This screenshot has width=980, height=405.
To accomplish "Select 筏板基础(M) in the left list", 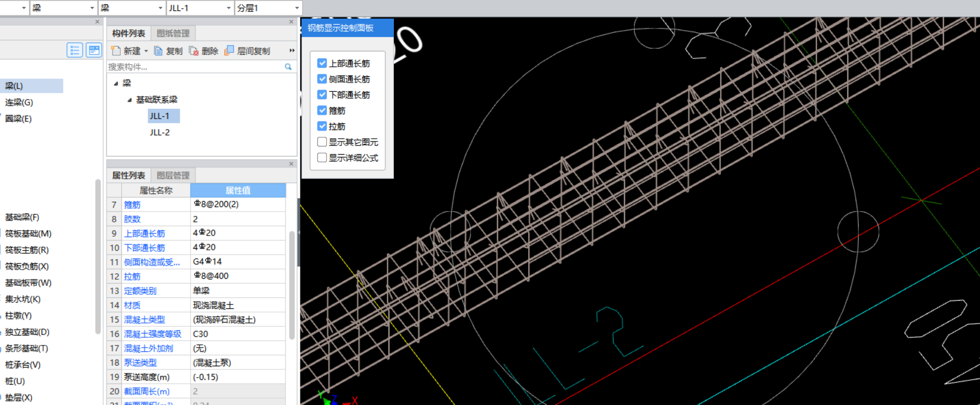I will (28, 233).
